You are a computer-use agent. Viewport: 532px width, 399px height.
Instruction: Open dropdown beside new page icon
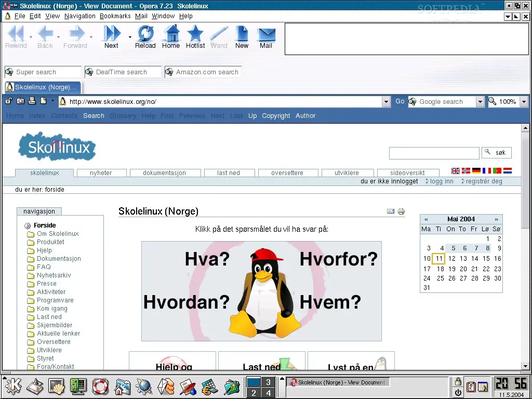point(52,101)
